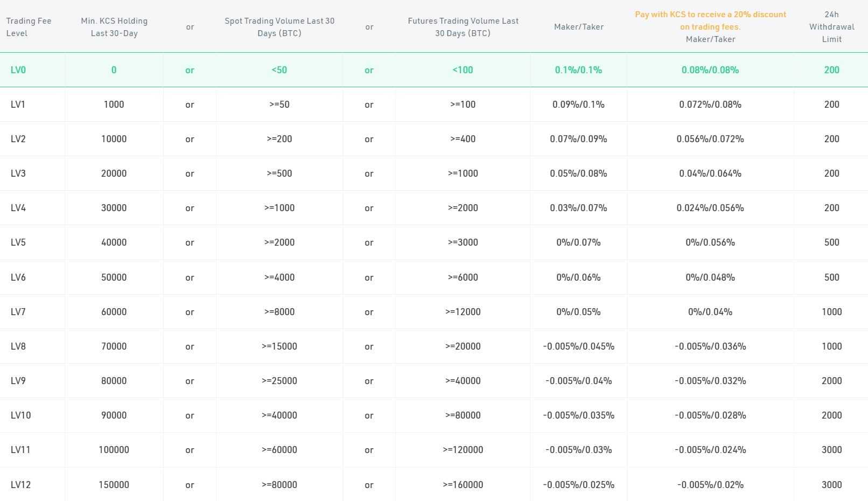Click the LV8 level label
868x501 pixels.
[x=18, y=346]
